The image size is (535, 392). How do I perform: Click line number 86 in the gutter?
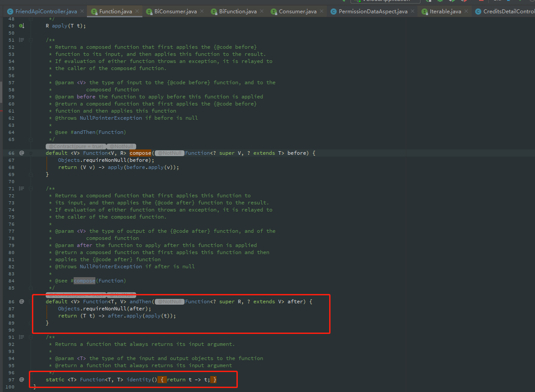pos(12,302)
